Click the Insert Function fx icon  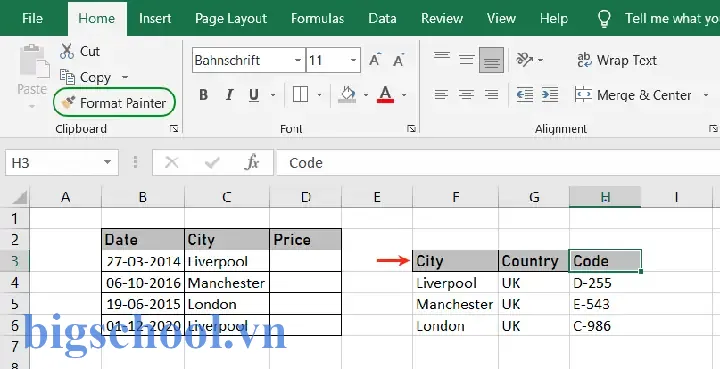click(x=252, y=162)
